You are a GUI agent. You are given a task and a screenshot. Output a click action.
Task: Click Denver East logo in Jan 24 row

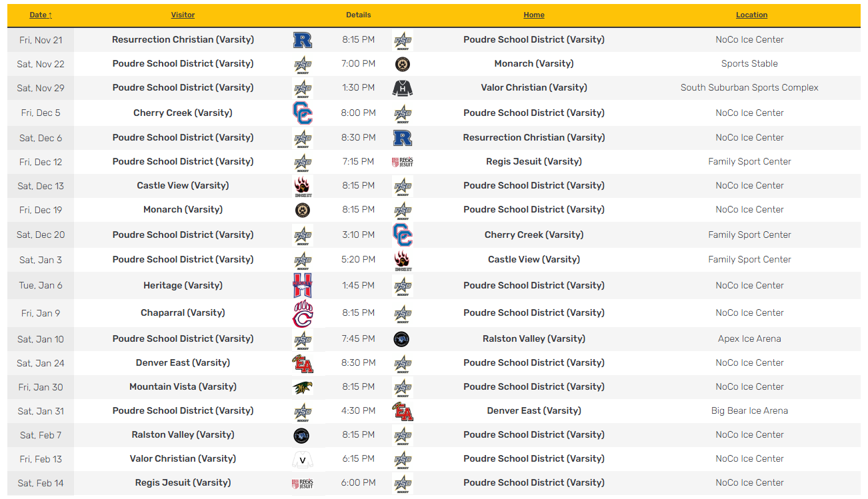(x=303, y=363)
